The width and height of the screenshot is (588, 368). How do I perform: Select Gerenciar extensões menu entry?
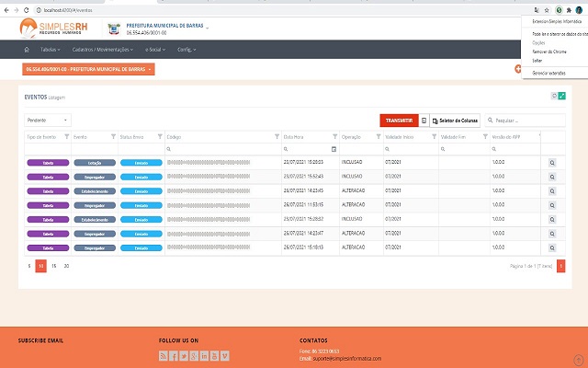click(548, 73)
